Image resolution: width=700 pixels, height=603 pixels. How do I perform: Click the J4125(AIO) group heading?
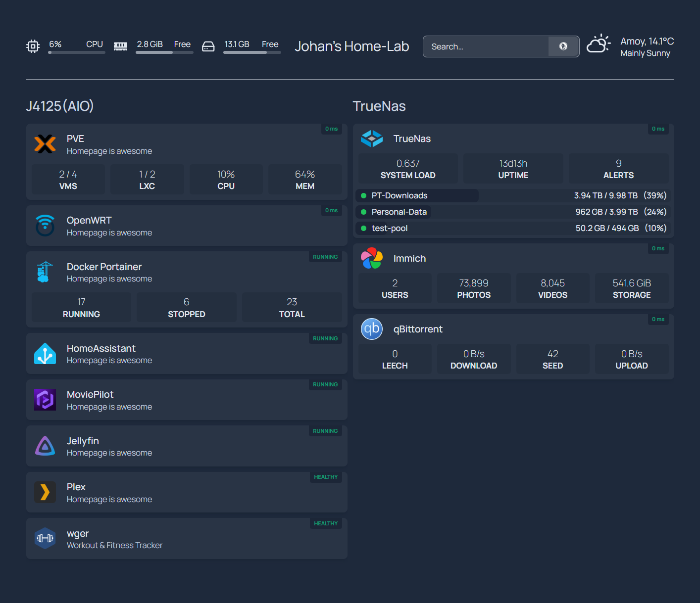click(60, 106)
